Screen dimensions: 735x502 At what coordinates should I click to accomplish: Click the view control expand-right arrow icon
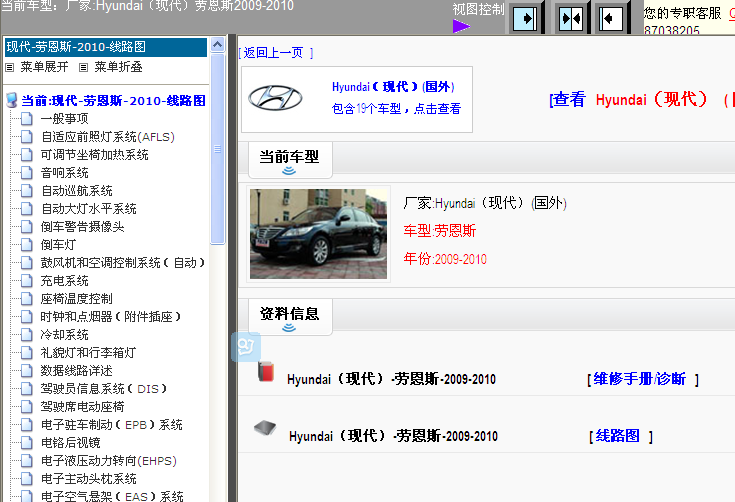(525, 18)
